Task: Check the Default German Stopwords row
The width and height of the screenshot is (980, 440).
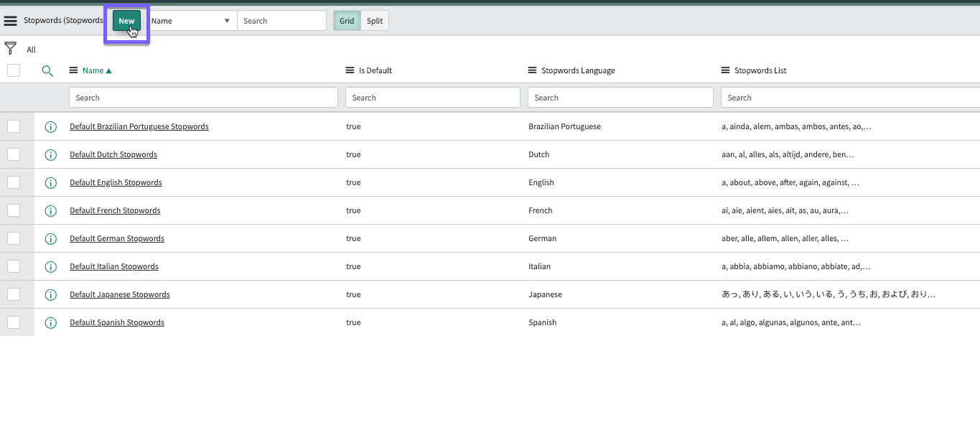Action: (14, 238)
